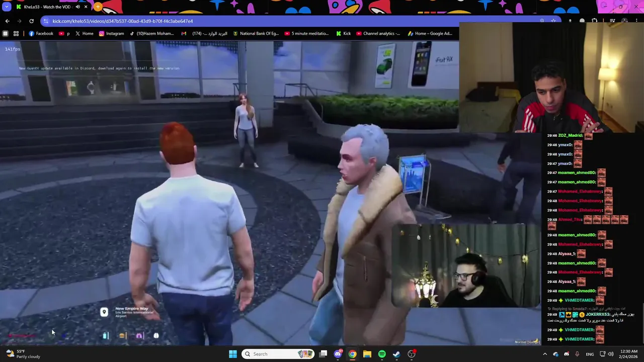The width and height of the screenshot is (644, 362).
Task: Open the Facebook bookmark
Action: point(41,34)
